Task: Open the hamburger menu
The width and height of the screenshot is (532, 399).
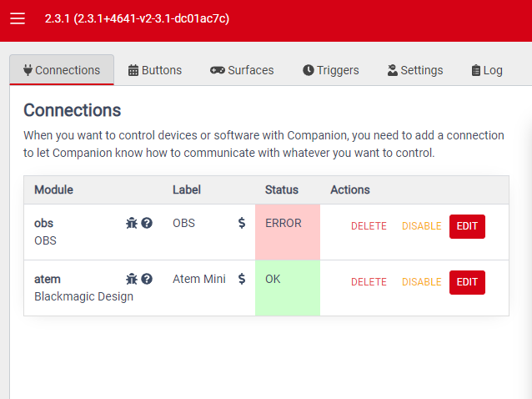Action: [x=18, y=18]
